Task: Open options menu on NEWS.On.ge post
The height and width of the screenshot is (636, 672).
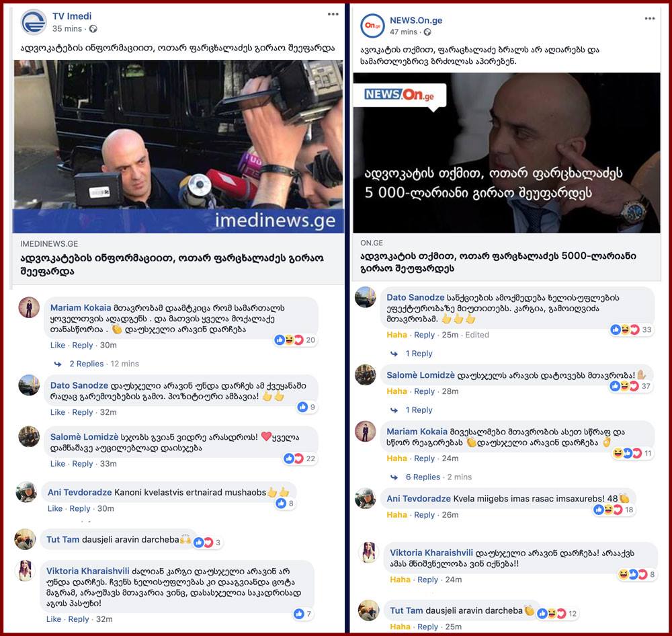Action: pyautogui.click(x=649, y=18)
